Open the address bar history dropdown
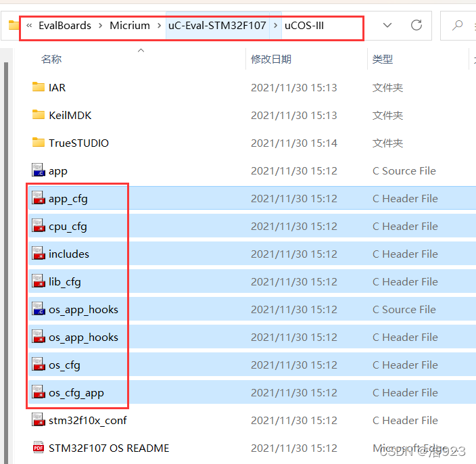Viewport: 476px width, 464px height. (x=387, y=25)
